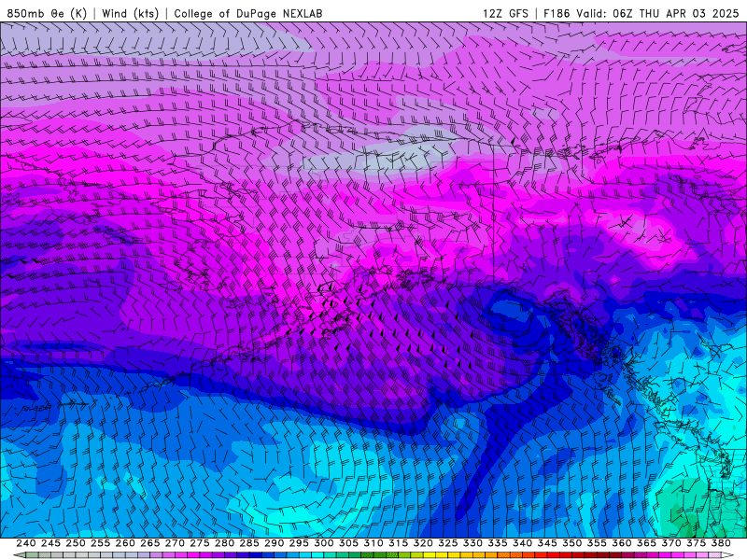Screen dimensions: 747x560
Task: Click the 'F186' forecast hour label
Action: (557, 13)
